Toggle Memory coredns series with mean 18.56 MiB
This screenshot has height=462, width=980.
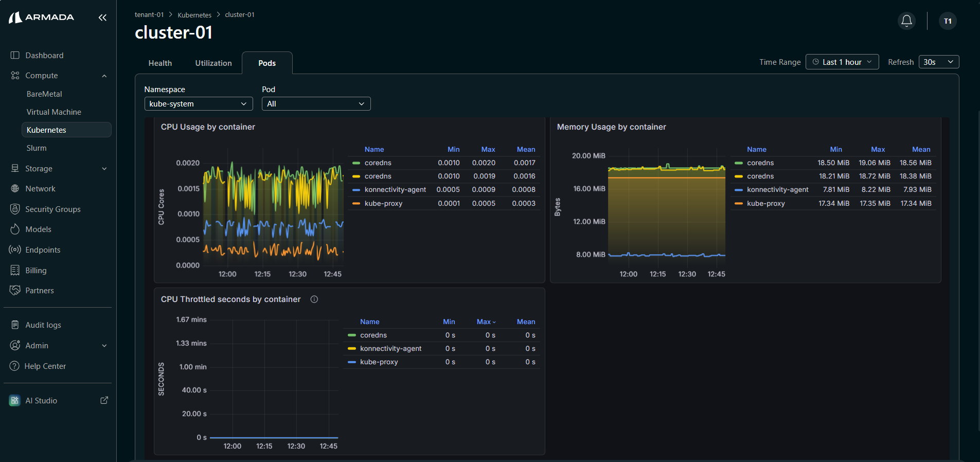760,163
